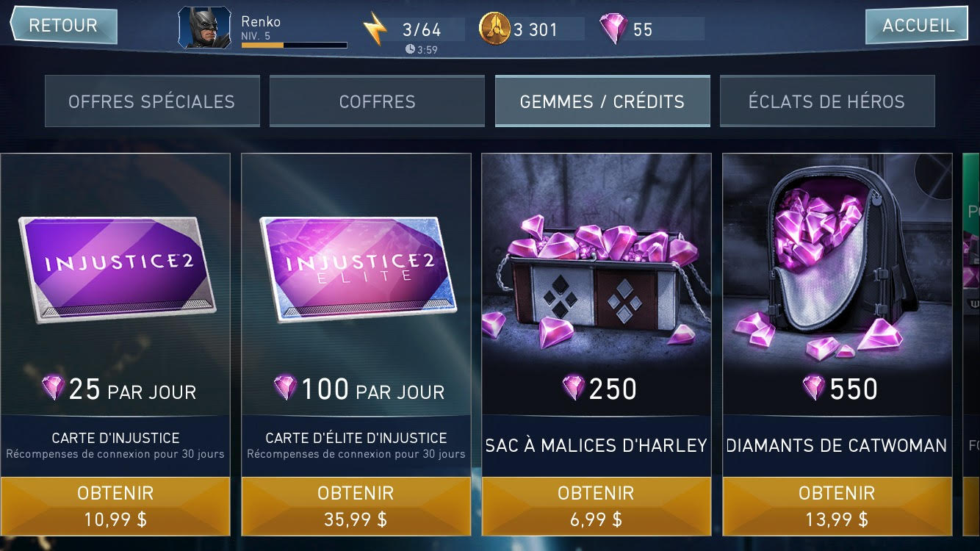Tap the lightning bolt energy icon
The width and height of the screenshot is (980, 551).
click(375, 29)
